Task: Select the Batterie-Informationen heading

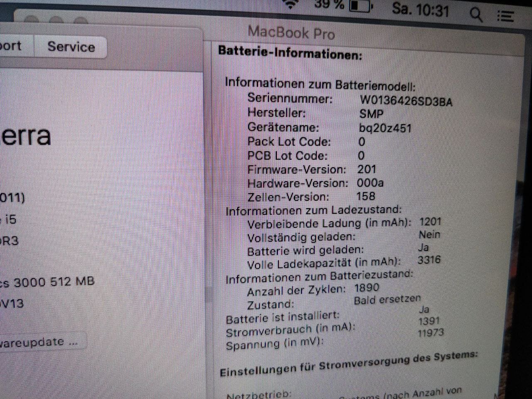Action: (x=290, y=52)
